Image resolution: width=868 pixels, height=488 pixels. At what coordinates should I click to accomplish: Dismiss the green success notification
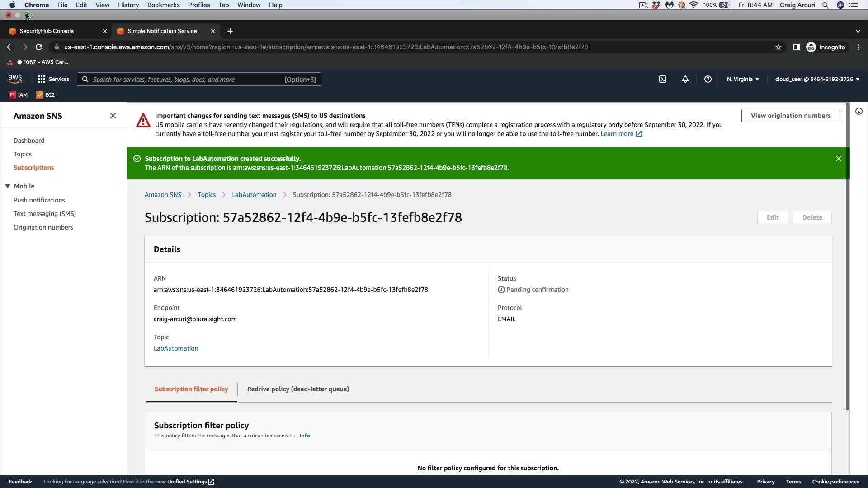(x=839, y=159)
